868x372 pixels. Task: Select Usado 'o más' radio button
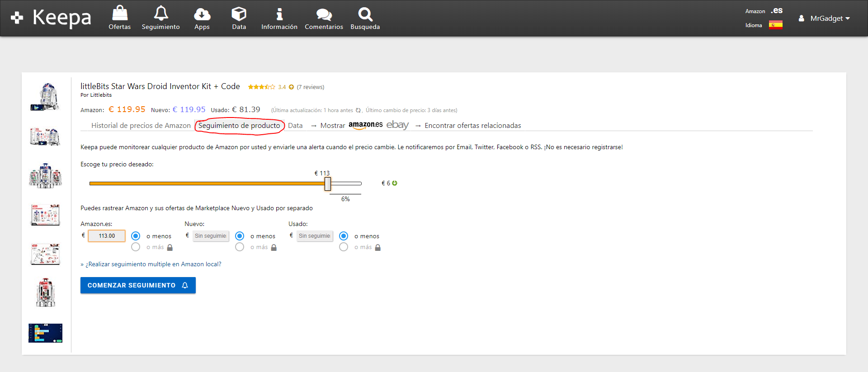point(344,247)
